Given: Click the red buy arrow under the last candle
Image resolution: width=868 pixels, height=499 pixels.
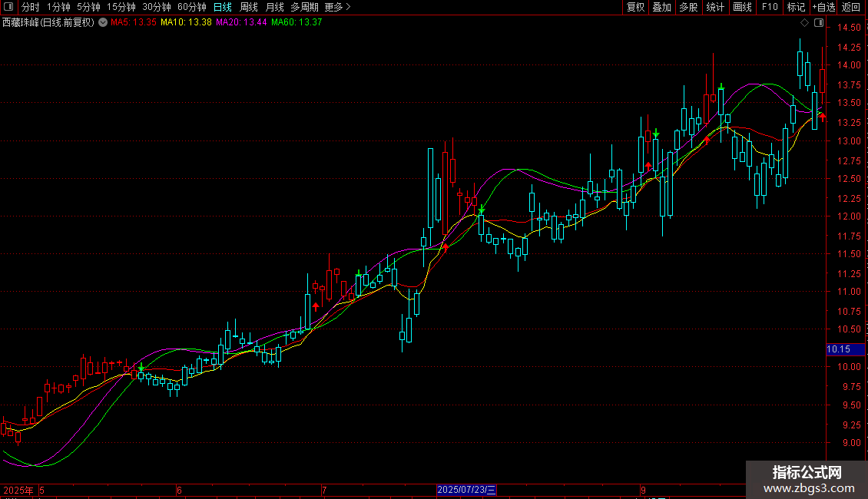Looking at the screenshot, I should (x=823, y=116).
